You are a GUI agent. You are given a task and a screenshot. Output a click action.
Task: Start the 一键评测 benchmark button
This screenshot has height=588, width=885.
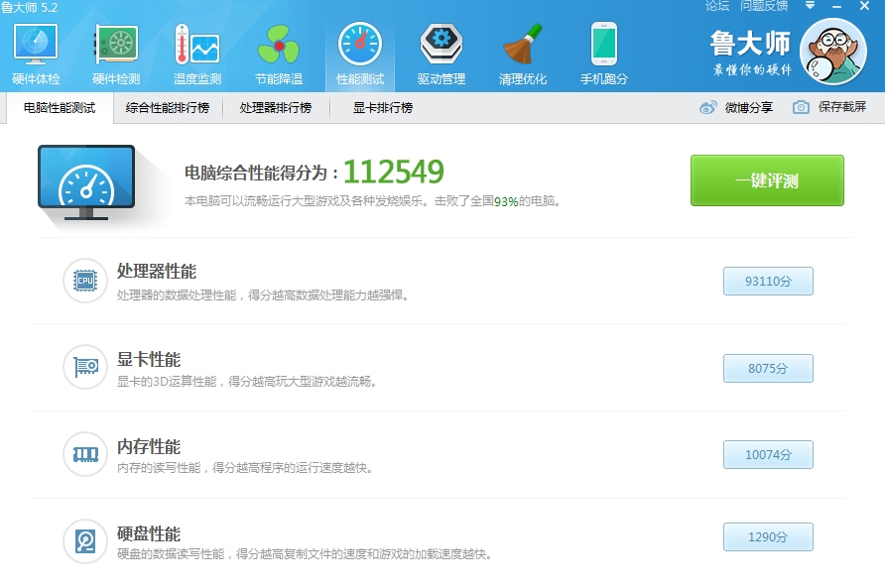[767, 180]
